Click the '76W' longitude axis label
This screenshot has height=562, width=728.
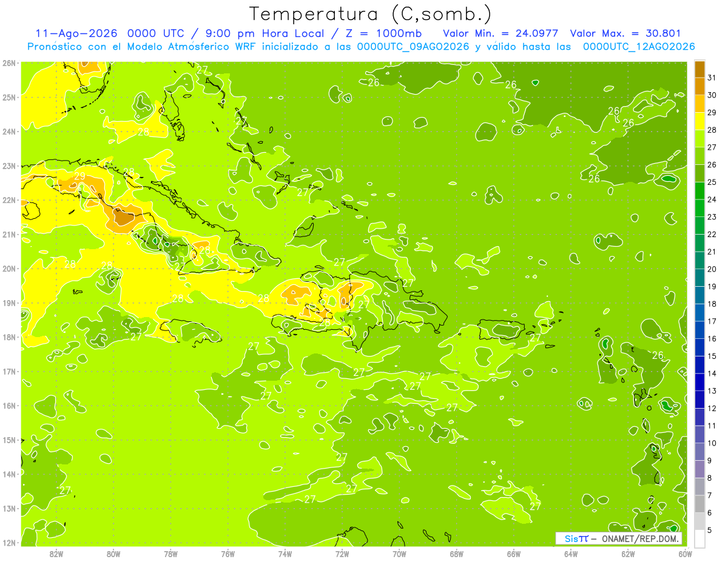click(228, 554)
